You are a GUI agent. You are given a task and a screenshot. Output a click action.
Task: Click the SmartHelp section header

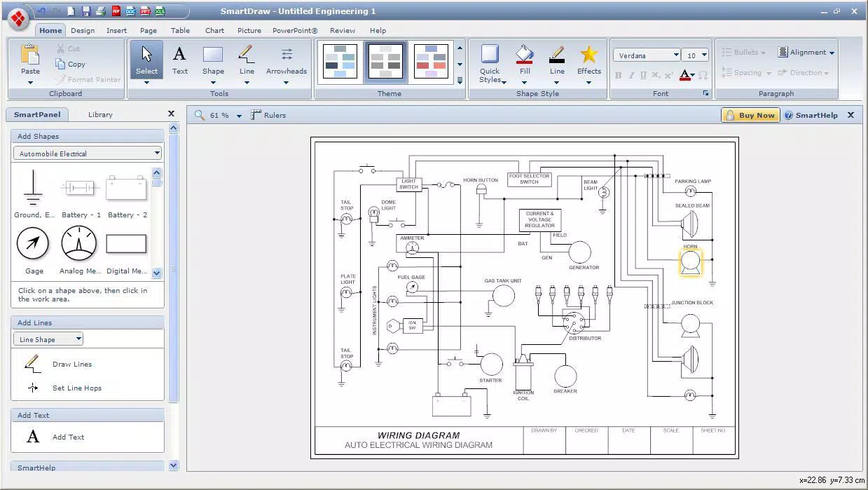[x=88, y=467]
